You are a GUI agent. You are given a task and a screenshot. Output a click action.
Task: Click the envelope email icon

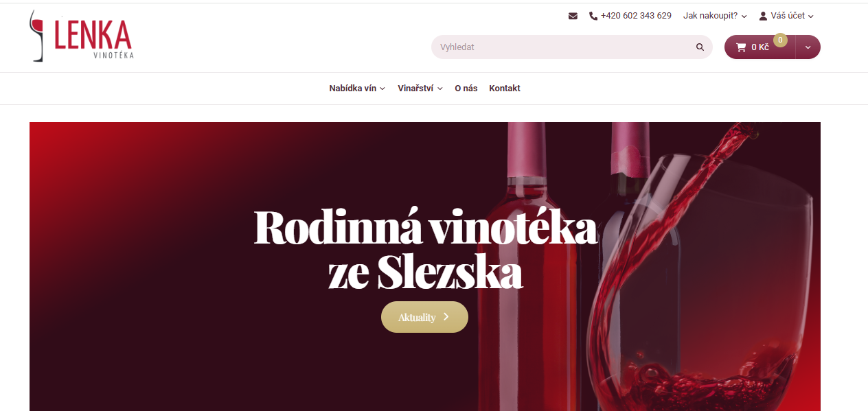pos(573,16)
